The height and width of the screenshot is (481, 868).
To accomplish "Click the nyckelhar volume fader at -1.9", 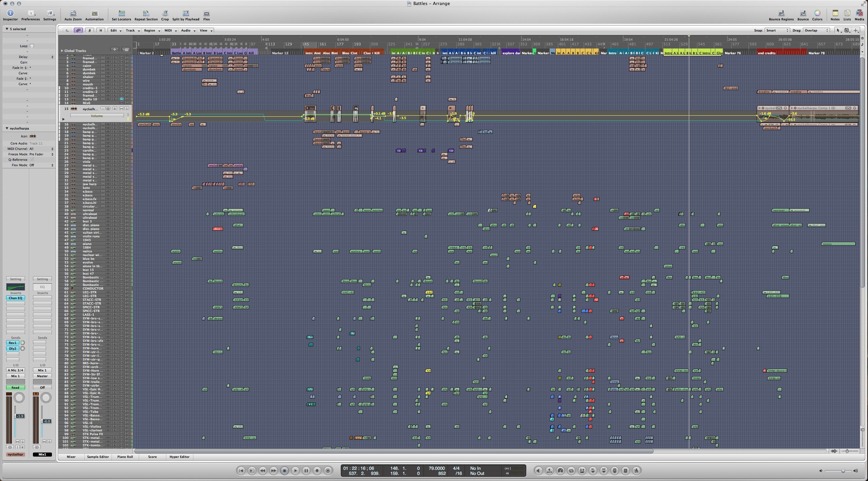I will tap(20, 416).
